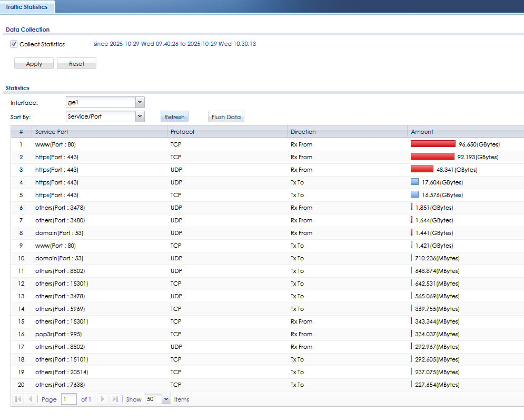Click '1.421(GBytes)' amount value
Screen dimensions: 524x420
(434, 246)
